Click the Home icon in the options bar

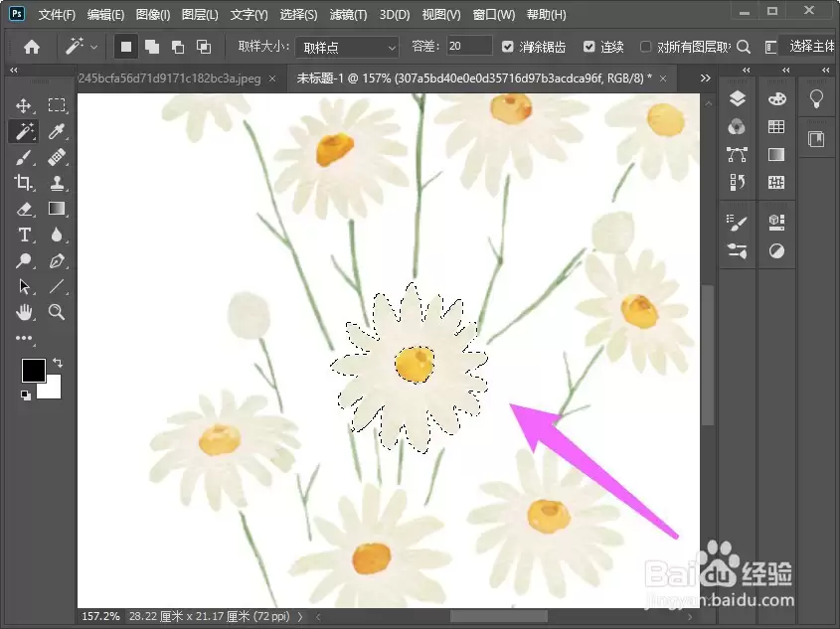[32, 47]
